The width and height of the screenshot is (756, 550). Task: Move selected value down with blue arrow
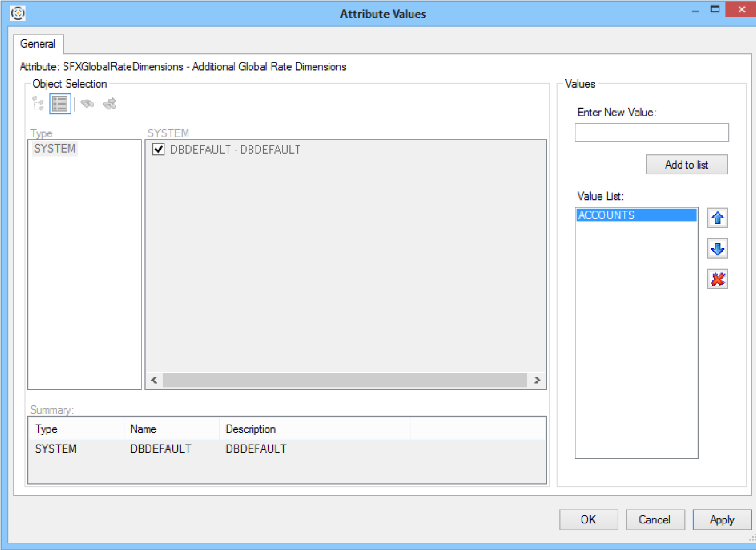point(717,249)
